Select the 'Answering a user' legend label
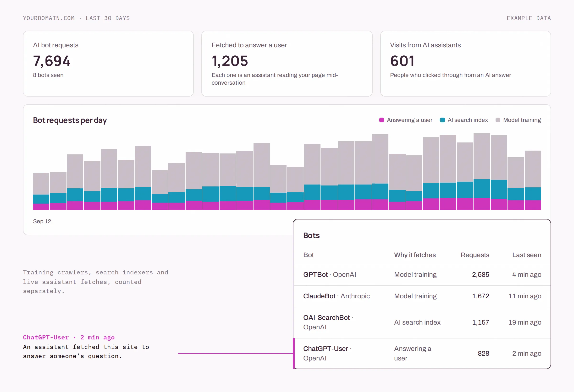Screen dimensions: 574x392 click(x=409, y=120)
